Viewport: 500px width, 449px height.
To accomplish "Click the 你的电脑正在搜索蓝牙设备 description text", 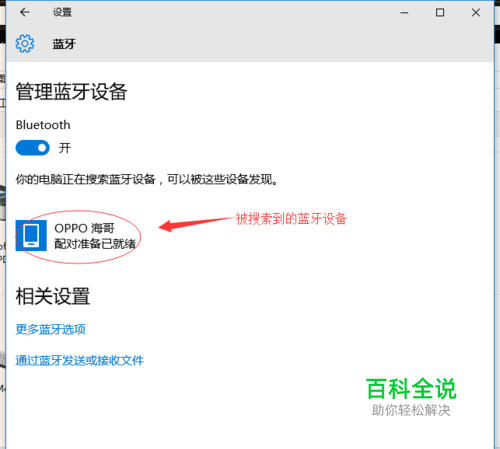I will click(x=147, y=179).
